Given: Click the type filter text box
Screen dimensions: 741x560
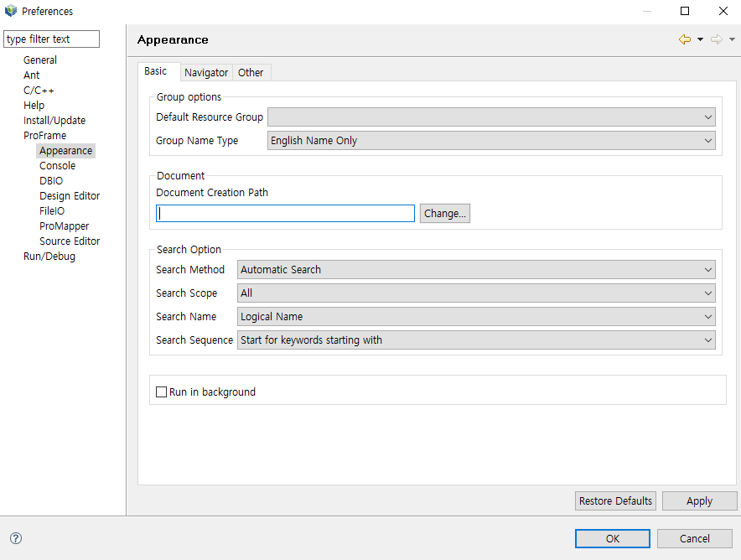Looking at the screenshot, I should click(51, 39).
